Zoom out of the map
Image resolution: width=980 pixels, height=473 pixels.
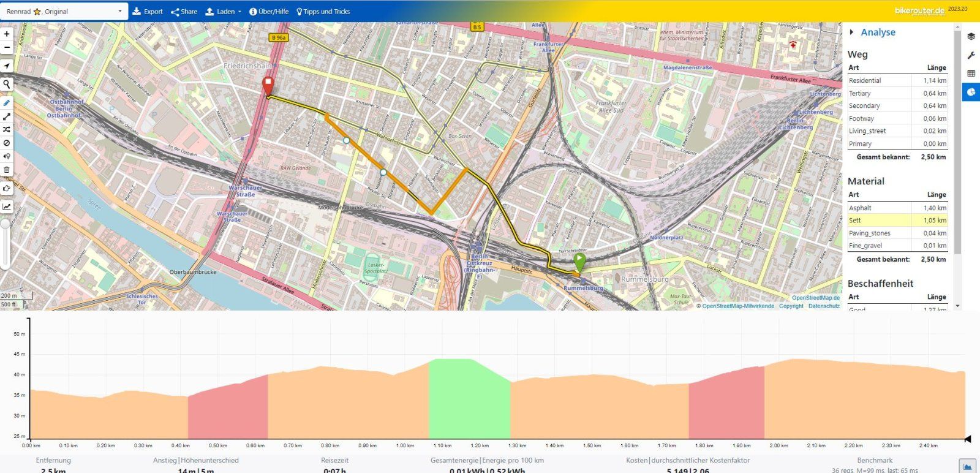pyautogui.click(x=7, y=48)
